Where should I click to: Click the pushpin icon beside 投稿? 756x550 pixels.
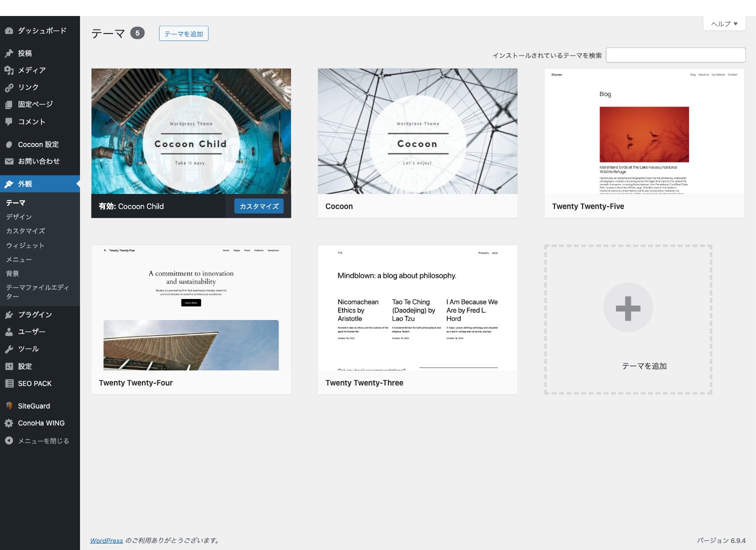tap(9, 53)
